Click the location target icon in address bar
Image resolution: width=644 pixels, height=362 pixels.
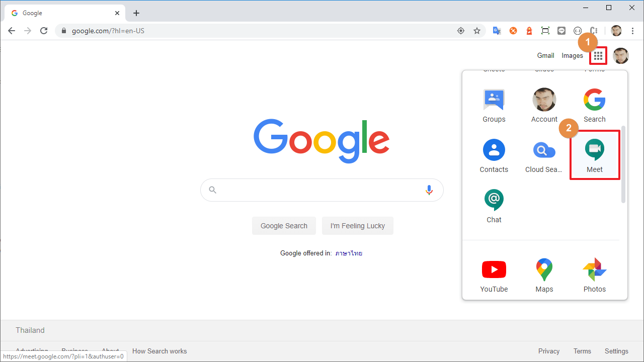click(461, 31)
